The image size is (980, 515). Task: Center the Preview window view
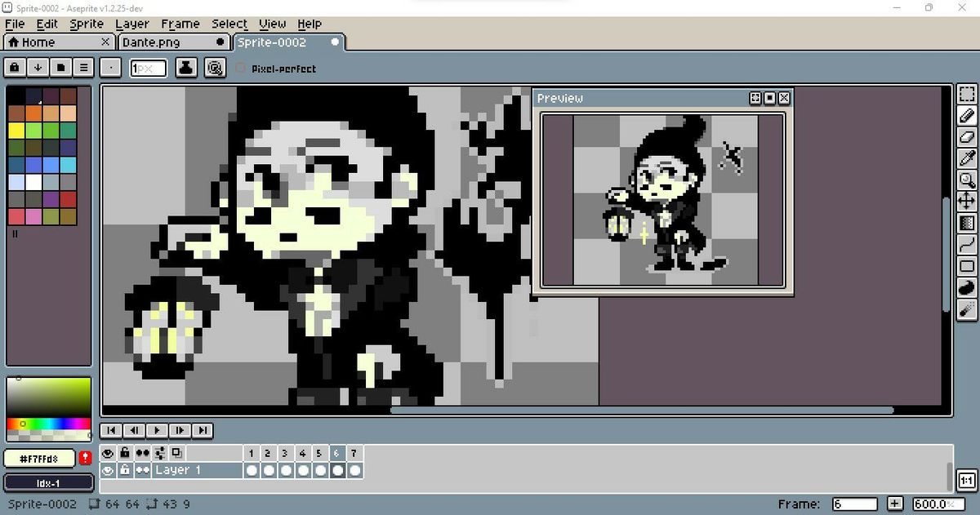[x=755, y=98]
